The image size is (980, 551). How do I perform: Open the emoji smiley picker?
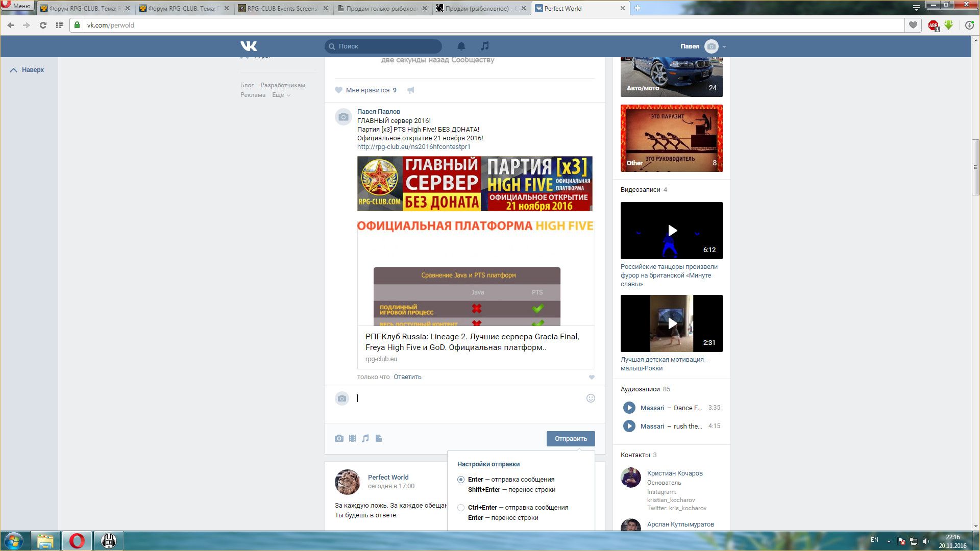click(591, 398)
